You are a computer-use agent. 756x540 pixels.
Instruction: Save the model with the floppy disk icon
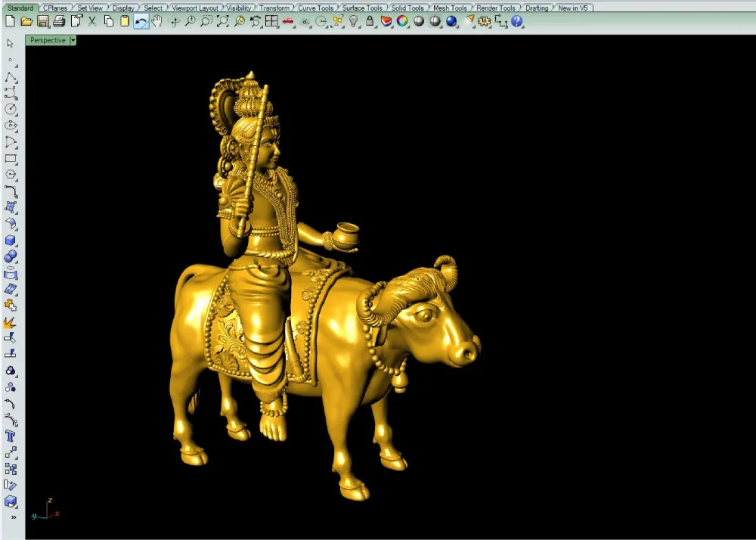pyautogui.click(x=43, y=21)
